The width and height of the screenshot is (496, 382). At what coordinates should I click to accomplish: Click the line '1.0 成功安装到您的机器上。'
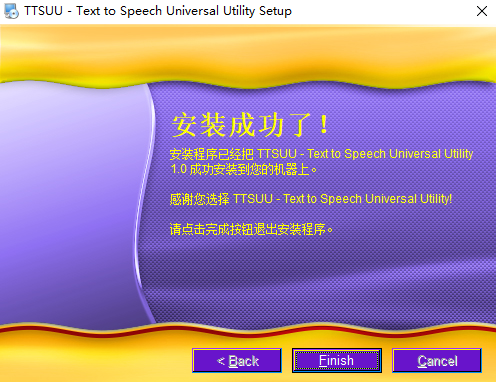(x=244, y=169)
